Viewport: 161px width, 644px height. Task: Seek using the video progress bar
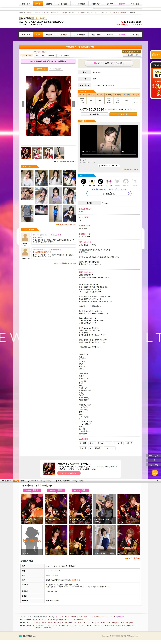(x=109, y=155)
